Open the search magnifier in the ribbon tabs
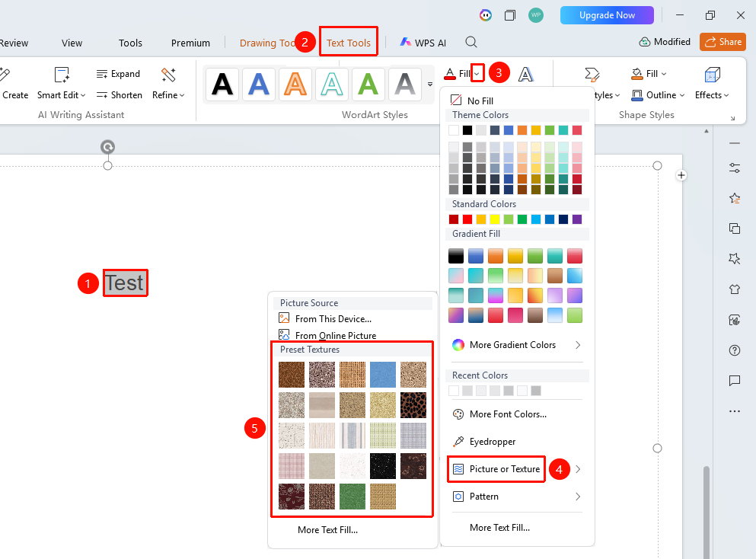Image resolution: width=756 pixels, height=559 pixels. [x=471, y=43]
